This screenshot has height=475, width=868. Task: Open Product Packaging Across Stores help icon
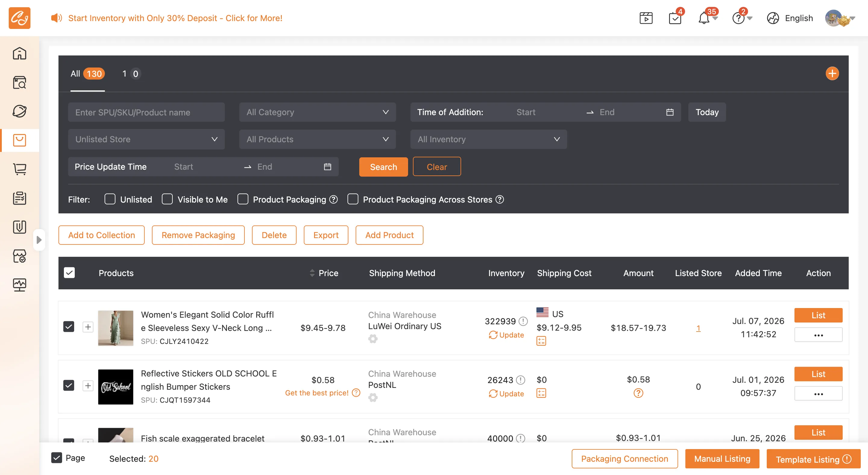[x=500, y=200]
